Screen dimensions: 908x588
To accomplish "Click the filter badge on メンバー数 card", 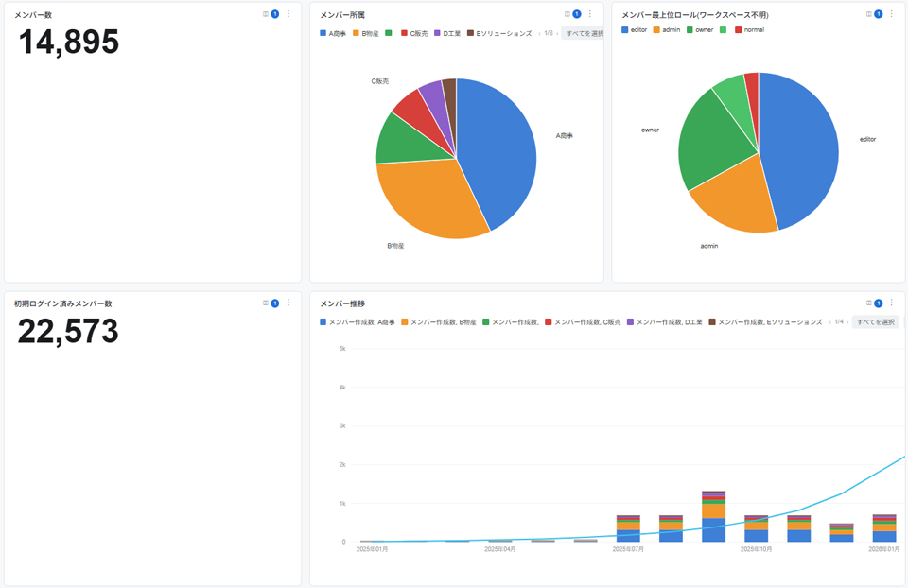I will point(275,14).
